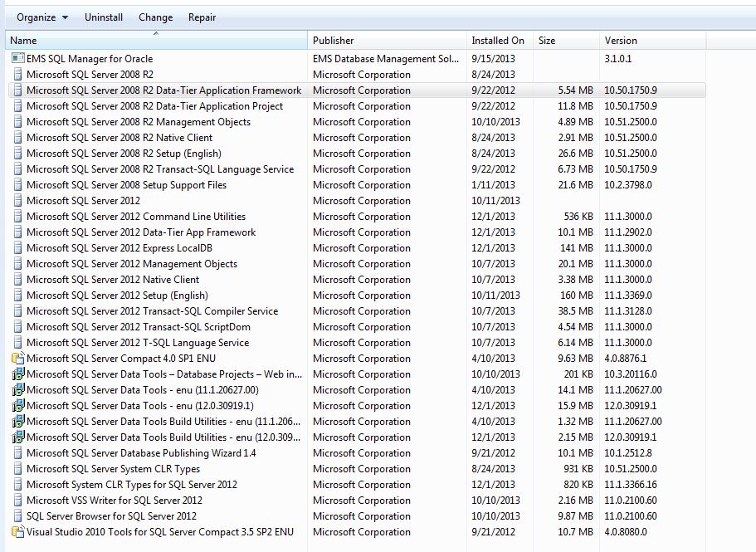The height and width of the screenshot is (552, 756).
Task: Click the size value 160 MB
Action: coord(577,295)
